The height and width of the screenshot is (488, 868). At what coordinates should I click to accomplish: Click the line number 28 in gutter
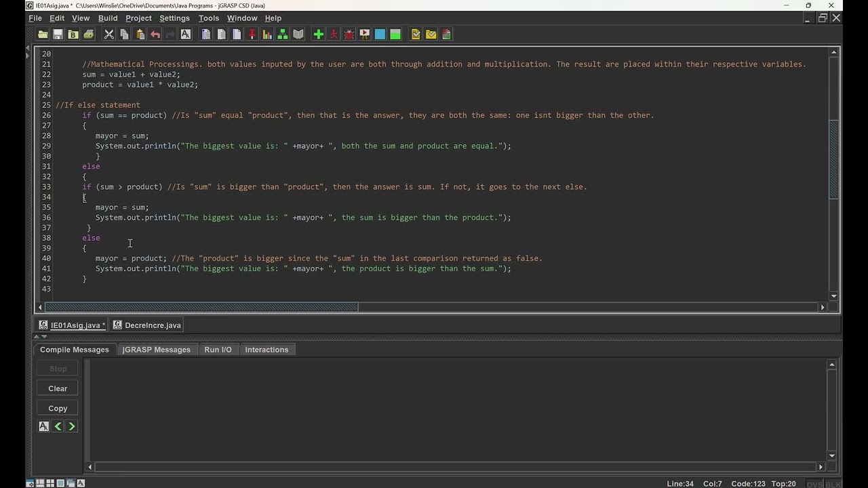(x=46, y=136)
